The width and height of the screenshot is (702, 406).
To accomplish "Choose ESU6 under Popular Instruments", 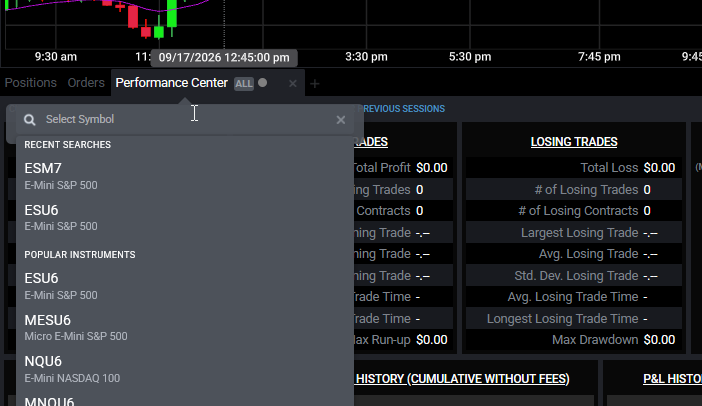I will pyautogui.click(x=184, y=286).
